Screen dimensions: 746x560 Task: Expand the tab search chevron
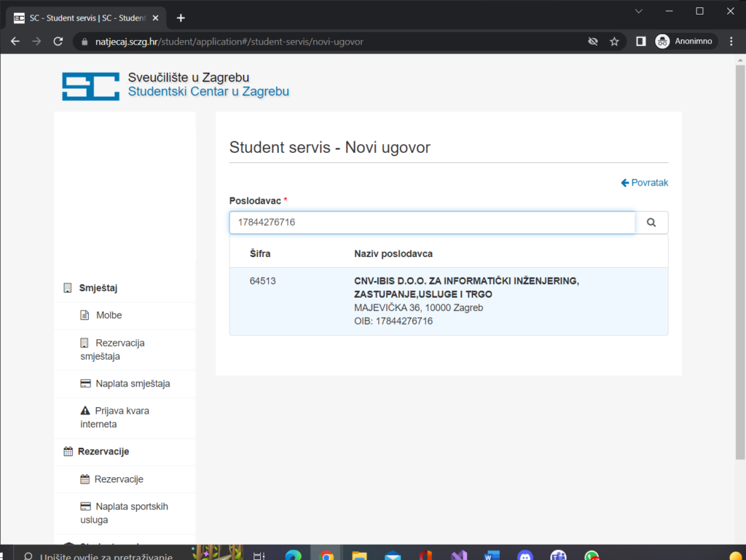click(x=639, y=11)
